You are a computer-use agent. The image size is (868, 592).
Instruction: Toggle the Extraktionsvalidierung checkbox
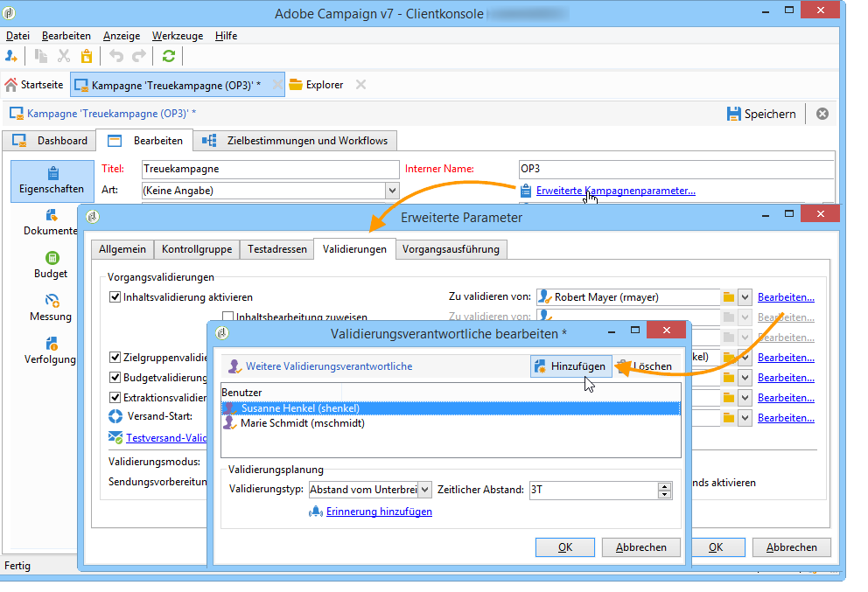pos(115,397)
